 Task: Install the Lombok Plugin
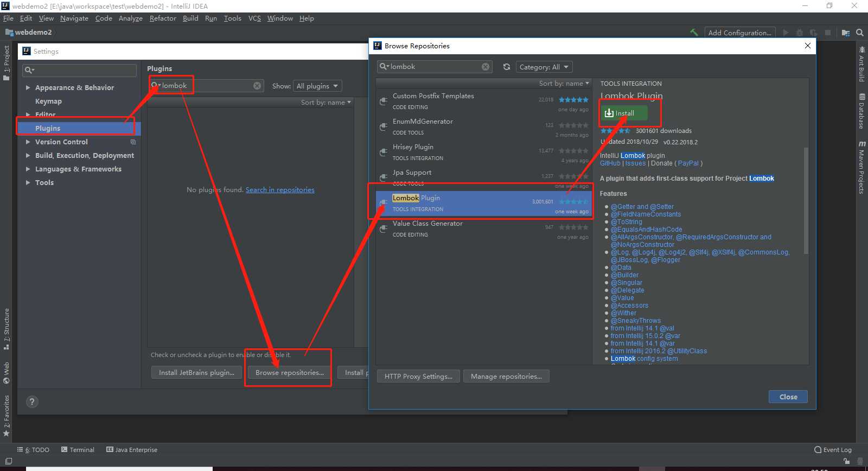(x=624, y=113)
